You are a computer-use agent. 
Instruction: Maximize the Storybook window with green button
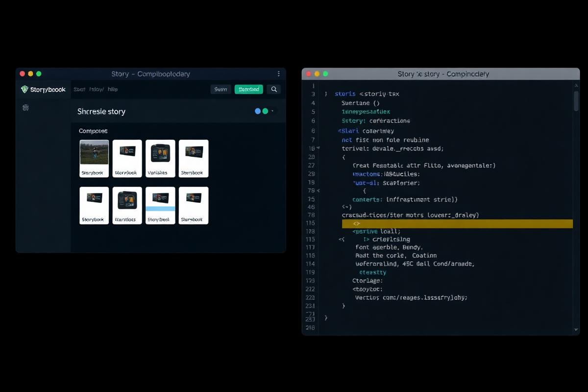click(x=39, y=73)
